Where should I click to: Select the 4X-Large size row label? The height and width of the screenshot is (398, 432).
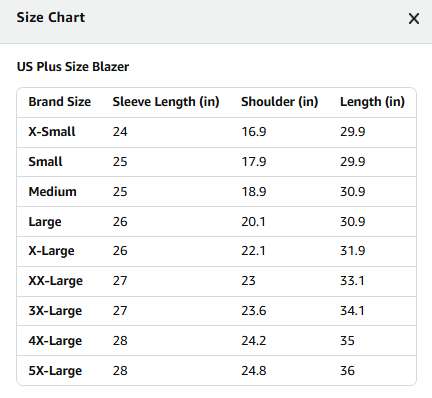(55, 341)
